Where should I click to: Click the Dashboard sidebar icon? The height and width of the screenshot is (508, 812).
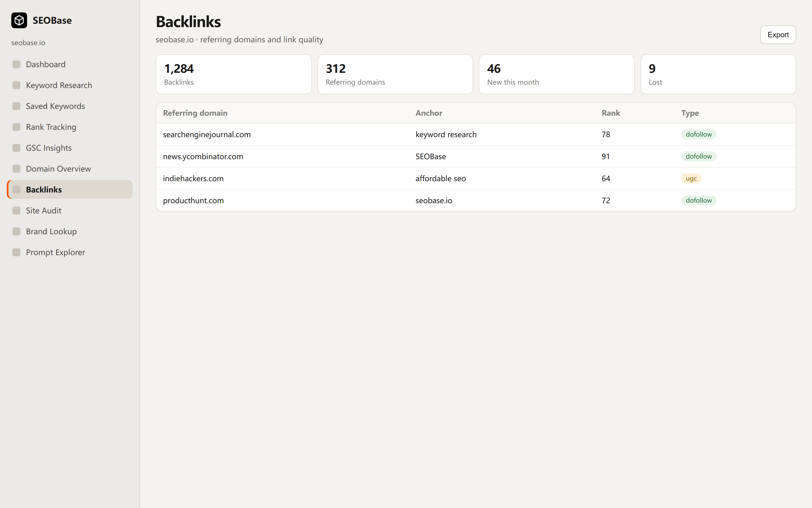coord(16,64)
